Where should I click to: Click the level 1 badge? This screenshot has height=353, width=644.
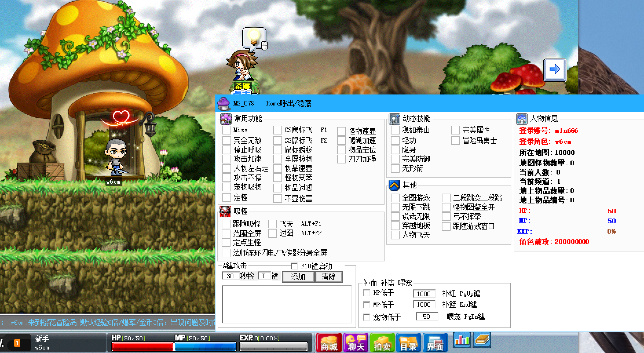[17, 343]
